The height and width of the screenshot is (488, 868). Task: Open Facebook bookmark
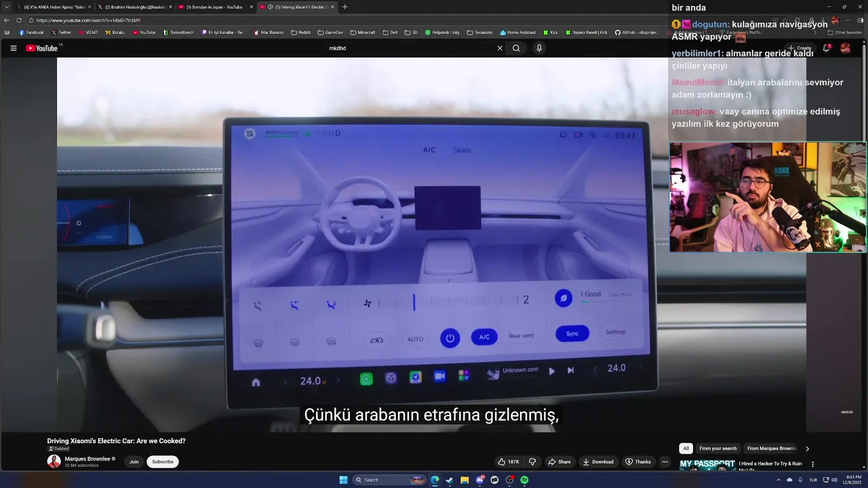click(x=31, y=32)
